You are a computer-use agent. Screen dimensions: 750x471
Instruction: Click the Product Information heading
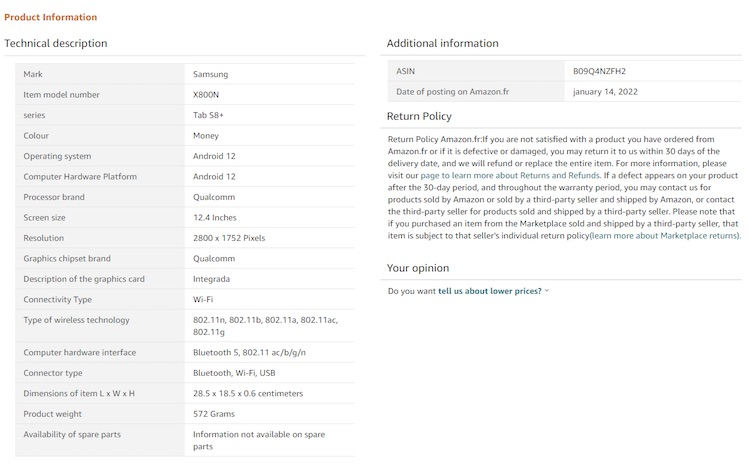(51, 17)
